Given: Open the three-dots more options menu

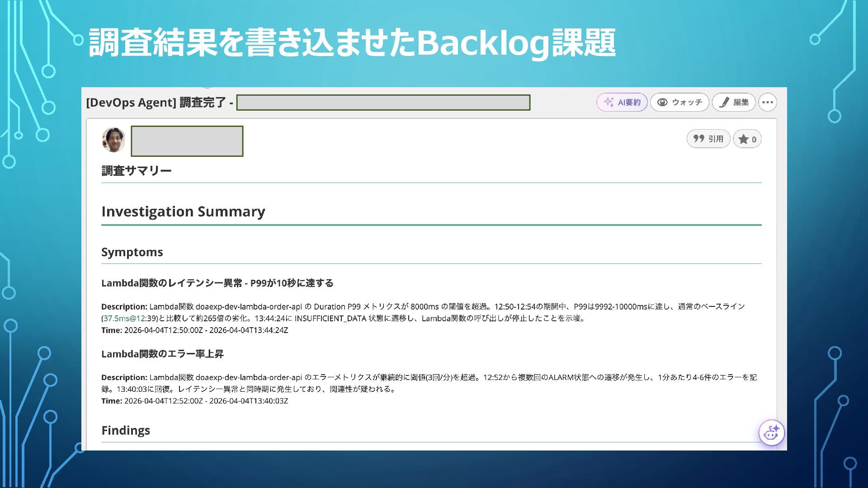Looking at the screenshot, I should (x=768, y=102).
